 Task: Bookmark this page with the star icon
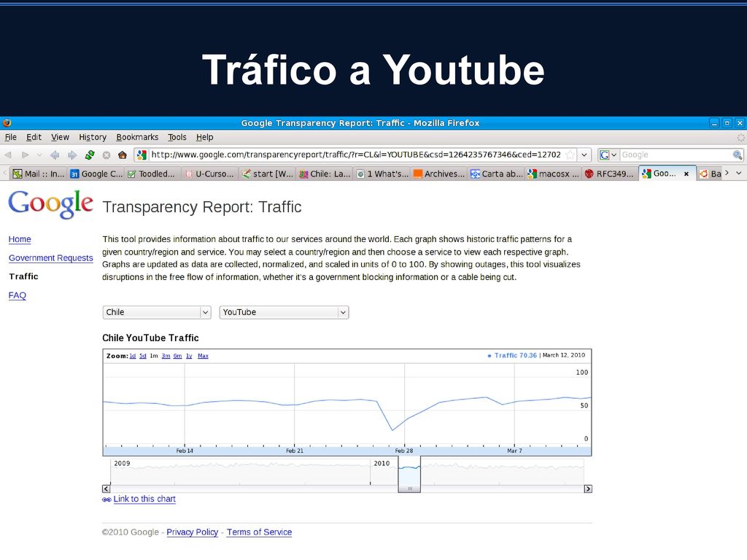[570, 155]
